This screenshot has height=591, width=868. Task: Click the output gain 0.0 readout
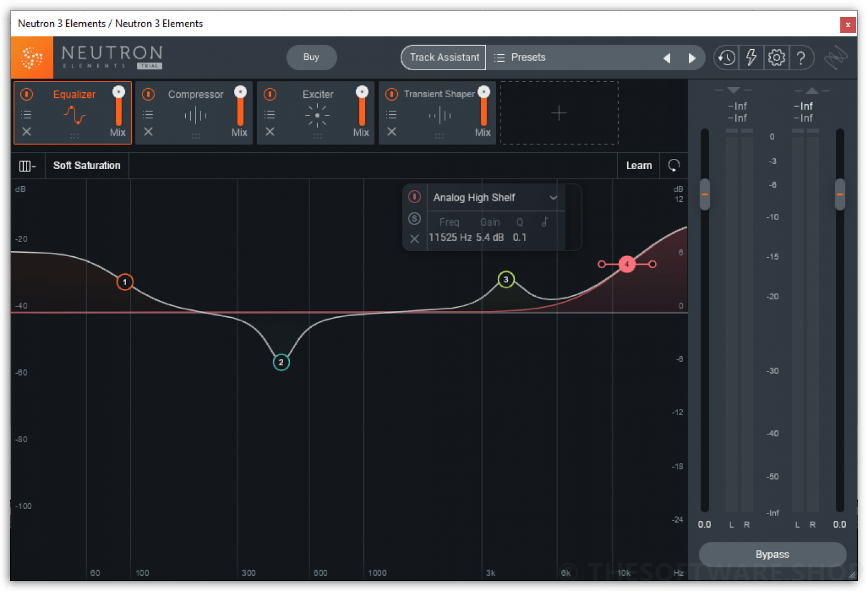point(839,525)
